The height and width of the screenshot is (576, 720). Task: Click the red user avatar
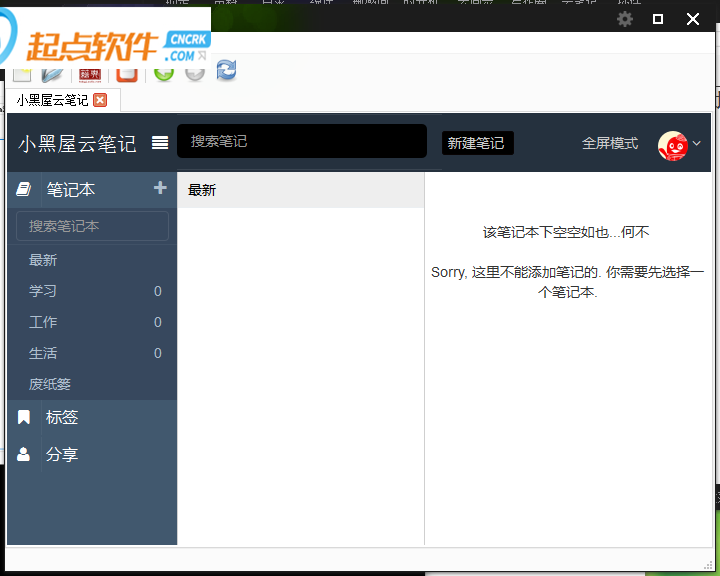(673, 146)
